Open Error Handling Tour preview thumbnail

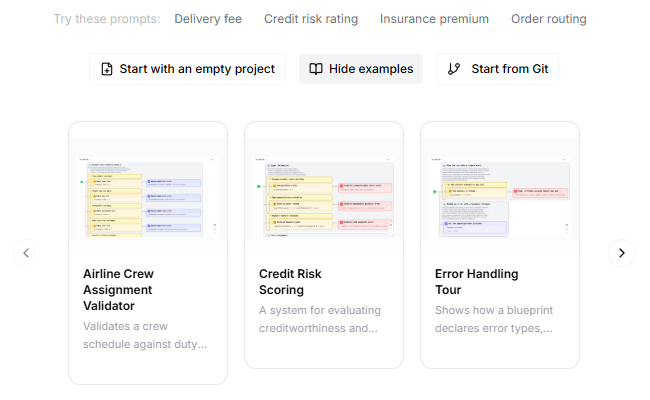[500, 197]
